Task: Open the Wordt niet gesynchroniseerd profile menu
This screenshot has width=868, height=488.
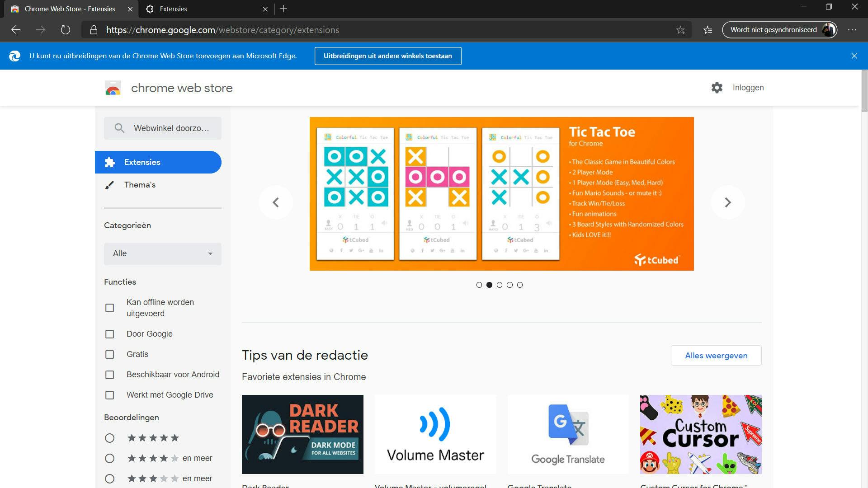Action: (x=780, y=30)
